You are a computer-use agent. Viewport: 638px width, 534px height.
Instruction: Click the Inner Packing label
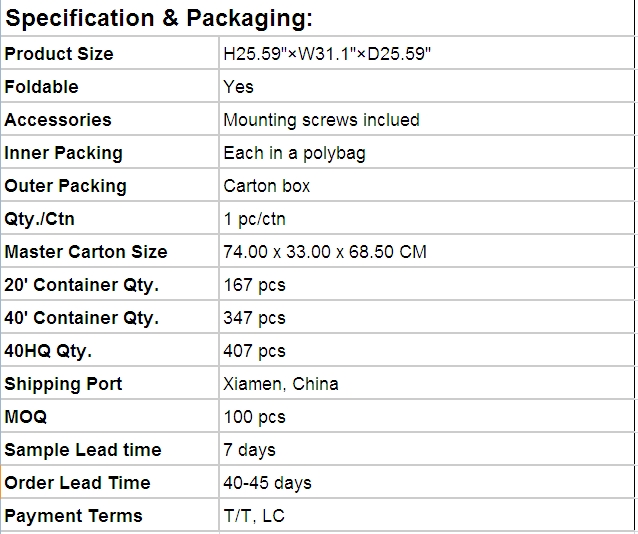coord(63,153)
